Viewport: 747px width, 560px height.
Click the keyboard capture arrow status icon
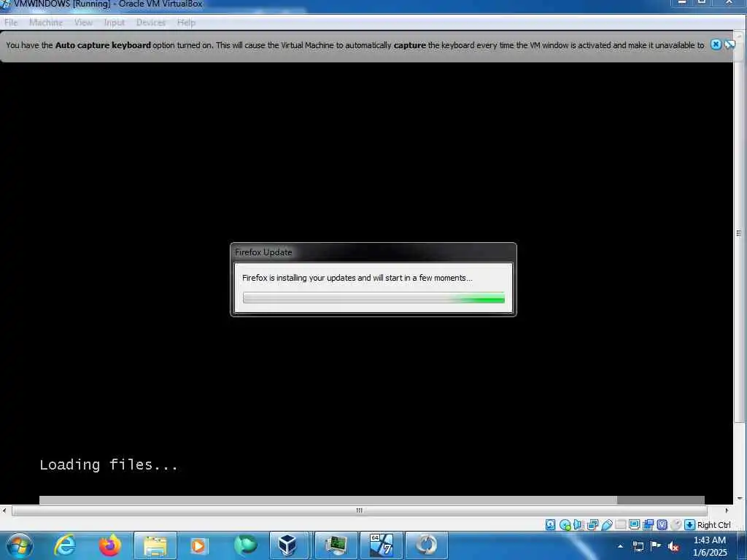689,525
